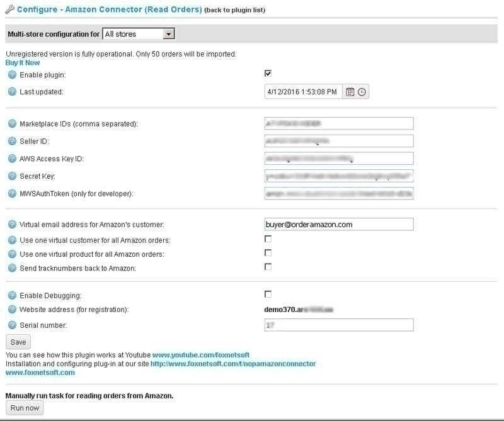The height and width of the screenshot is (421, 504).
Task: Click help icon beside Enable plugin
Action: coord(12,75)
